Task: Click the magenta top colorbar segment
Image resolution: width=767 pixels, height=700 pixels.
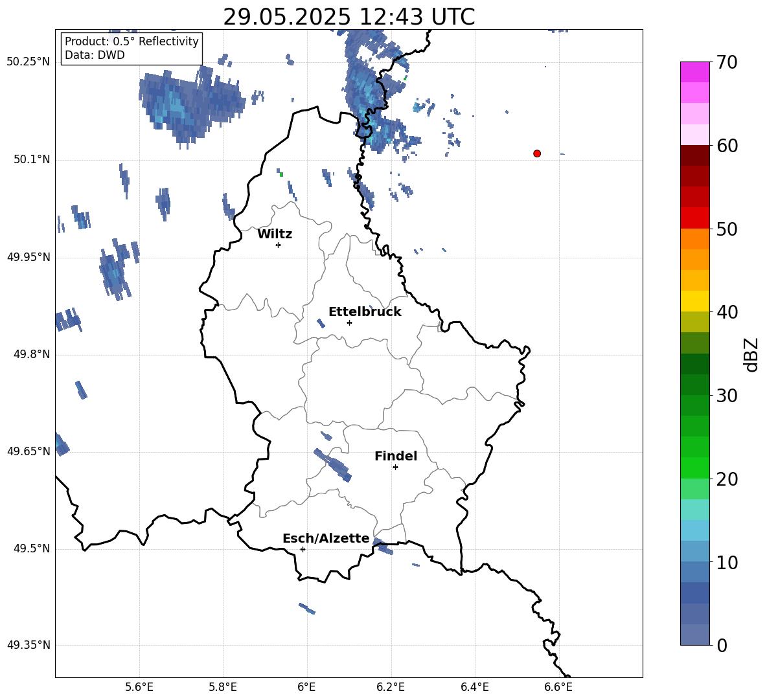Action: point(694,73)
